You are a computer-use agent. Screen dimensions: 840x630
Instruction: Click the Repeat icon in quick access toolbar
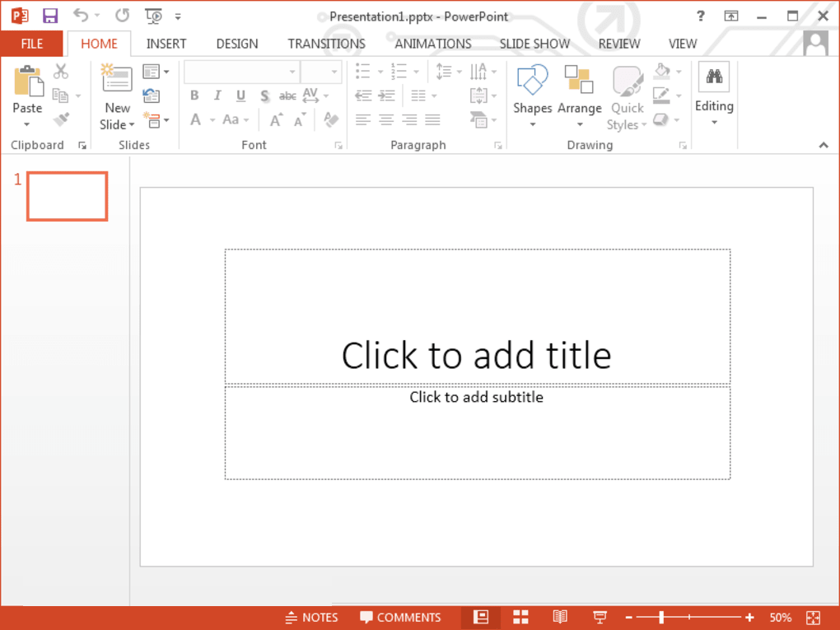click(x=122, y=16)
